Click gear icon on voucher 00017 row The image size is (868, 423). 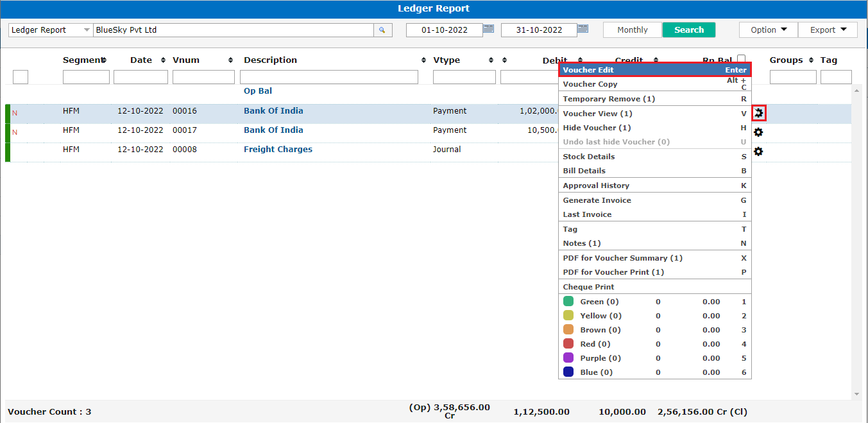click(758, 132)
